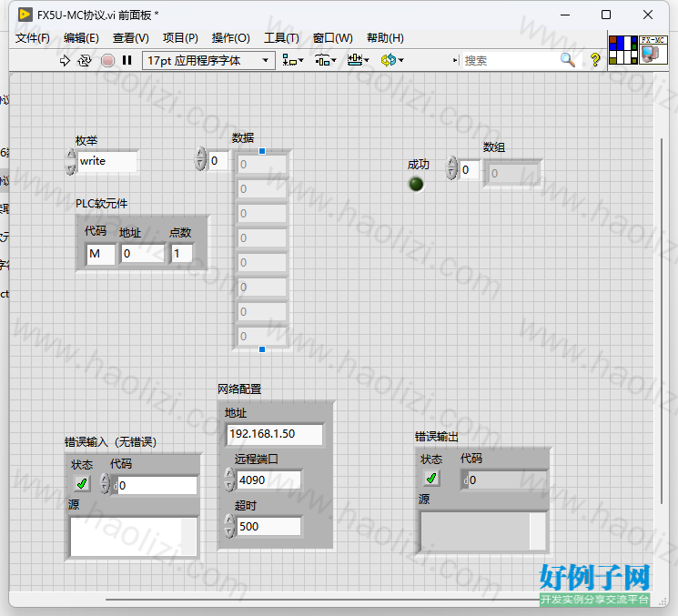This screenshot has height=616, width=678.
Task: Click the 错误输出 状态 checkmark indicator
Action: 431,479
